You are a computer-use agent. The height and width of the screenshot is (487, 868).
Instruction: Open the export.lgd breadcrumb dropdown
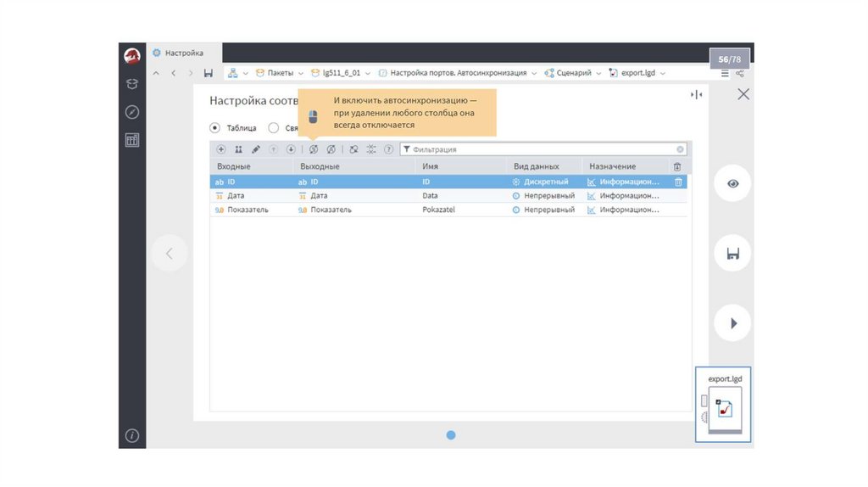pyautogui.click(x=662, y=74)
